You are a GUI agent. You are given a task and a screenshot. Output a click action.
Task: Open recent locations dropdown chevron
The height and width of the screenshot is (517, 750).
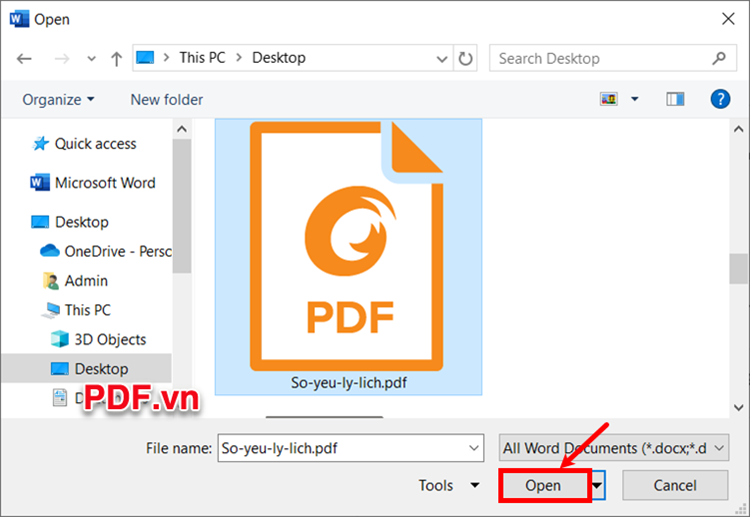[x=91, y=59]
